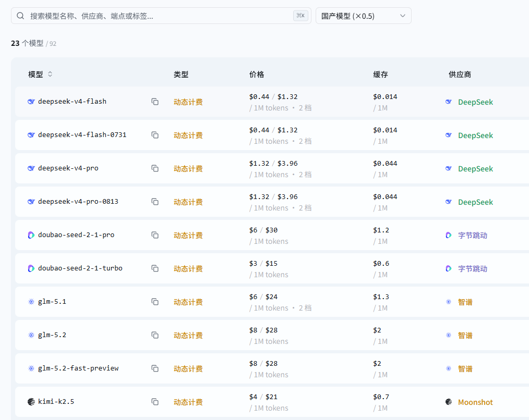
Task: Open DeepSeek supplier link in deepseek-v4-flash-0731 row
Action: point(475,135)
